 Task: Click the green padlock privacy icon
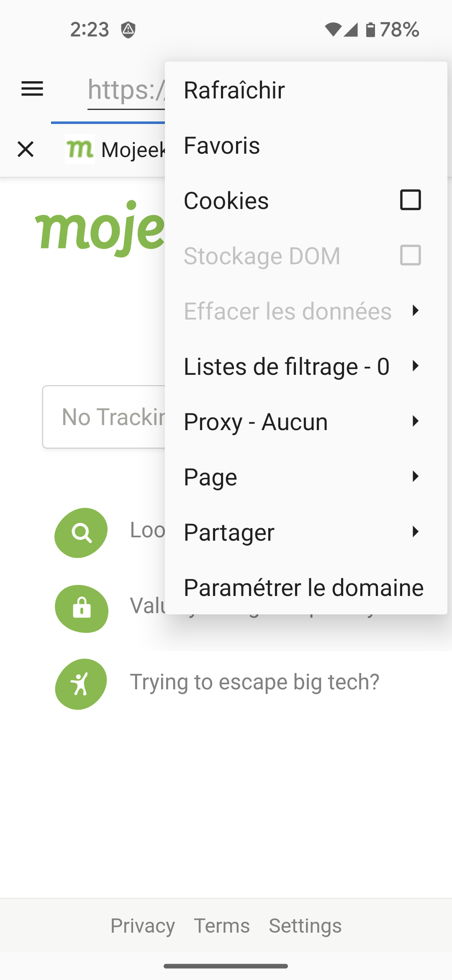pos(82,609)
